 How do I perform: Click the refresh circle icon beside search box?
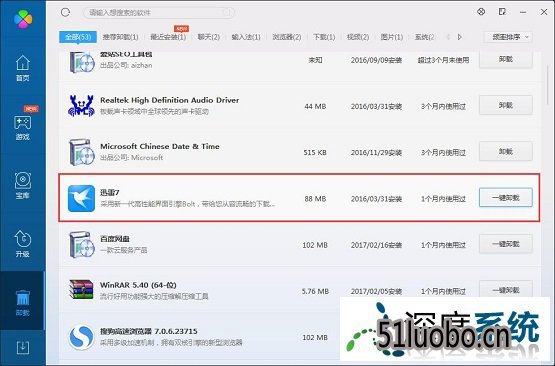[x=65, y=12]
